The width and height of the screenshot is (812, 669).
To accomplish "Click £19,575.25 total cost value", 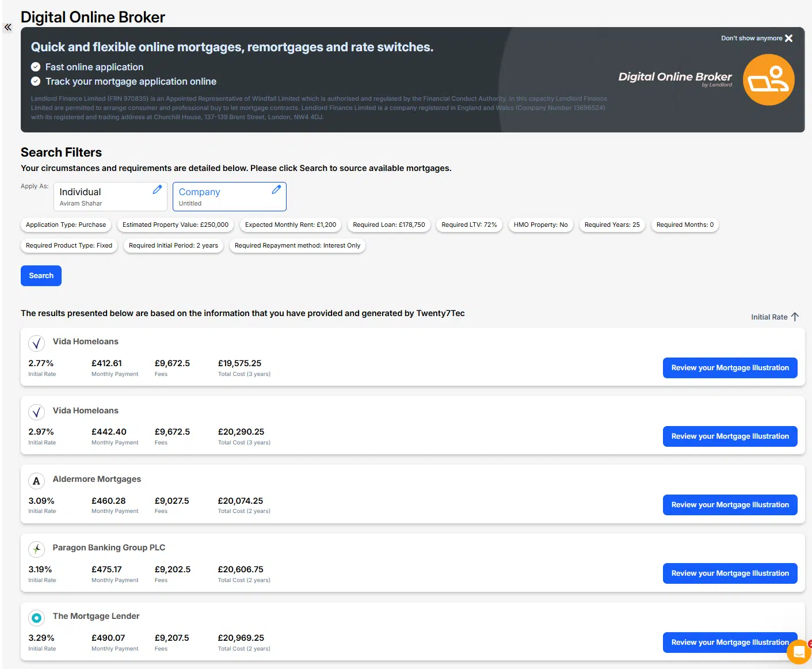I will pyautogui.click(x=239, y=363).
